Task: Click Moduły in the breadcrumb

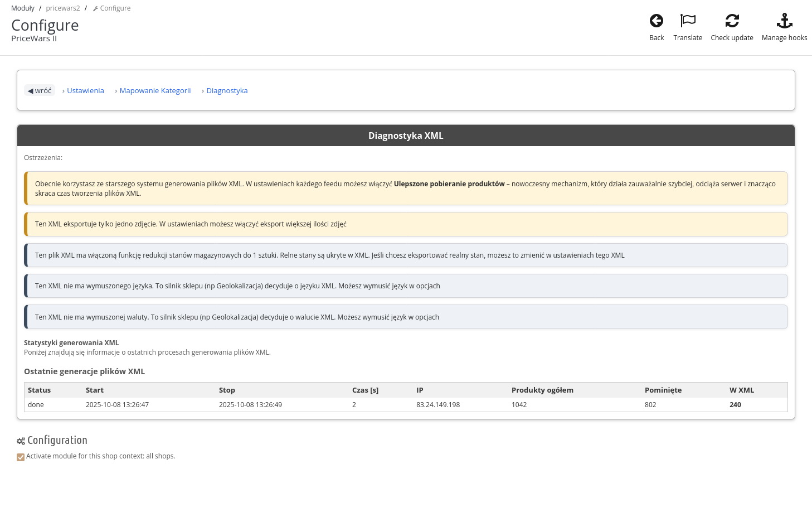Action: point(23,8)
